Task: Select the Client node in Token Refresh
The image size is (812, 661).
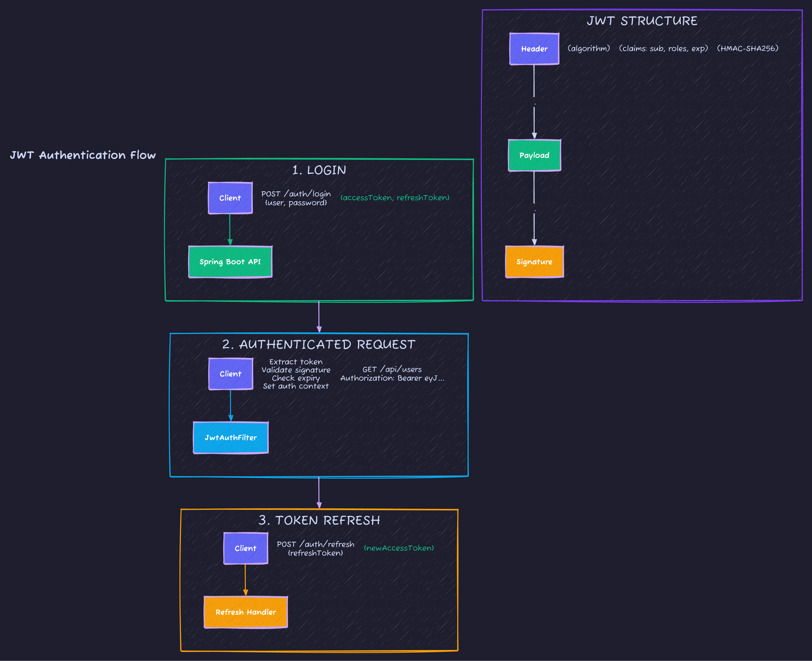Action: pyautogui.click(x=245, y=548)
